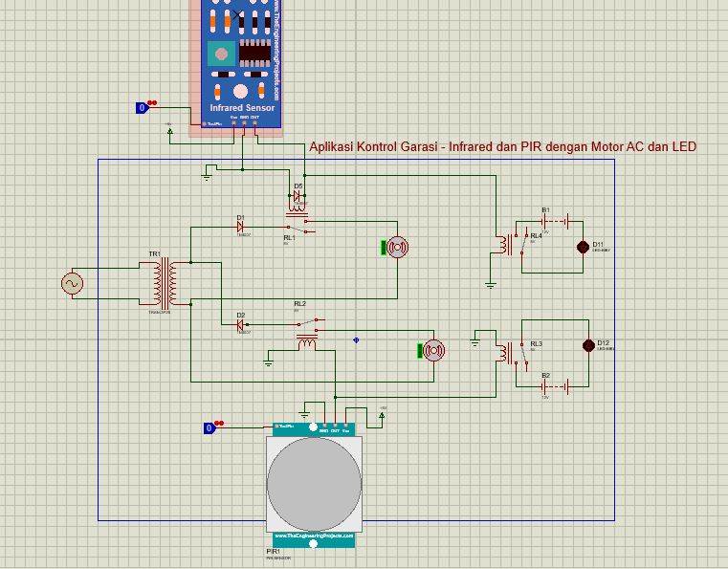Screen dimensions: 728x569
Task: Select the upper AC motor symbol
Action: (397, 247)
